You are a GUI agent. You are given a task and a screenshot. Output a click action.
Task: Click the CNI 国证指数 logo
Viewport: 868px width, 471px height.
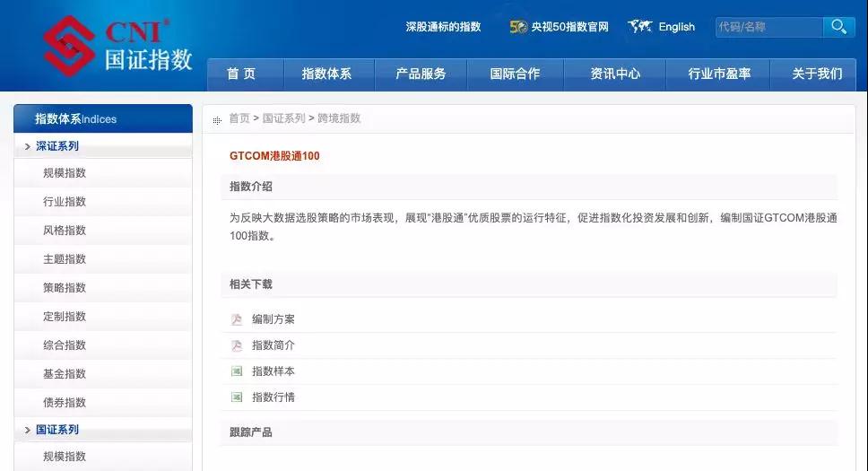117,47
